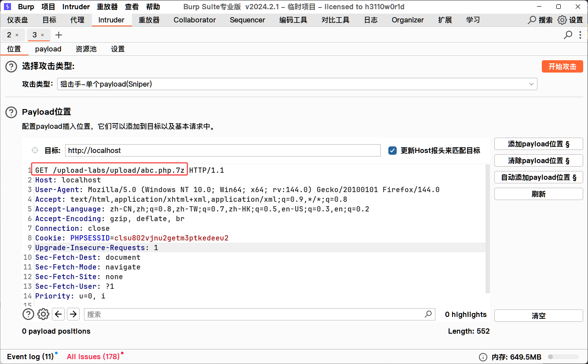This screenshot has width=588, height=364.
Task: Start the attack with 开始攻击 button
Action: (562, 66)
